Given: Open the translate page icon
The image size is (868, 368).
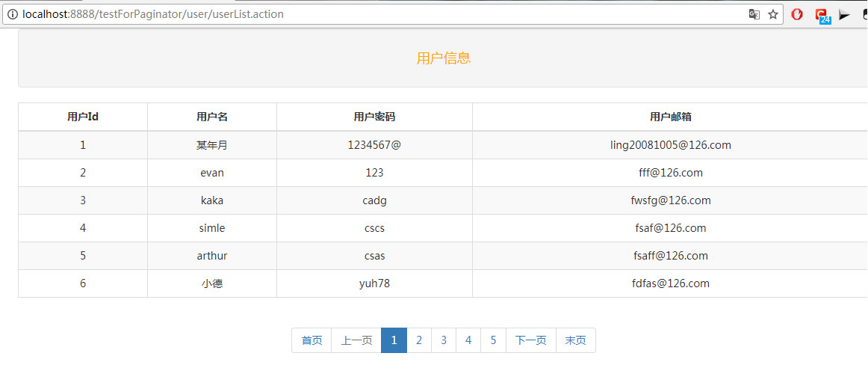Looking at the screenshot, I should [x=754, y=14].
